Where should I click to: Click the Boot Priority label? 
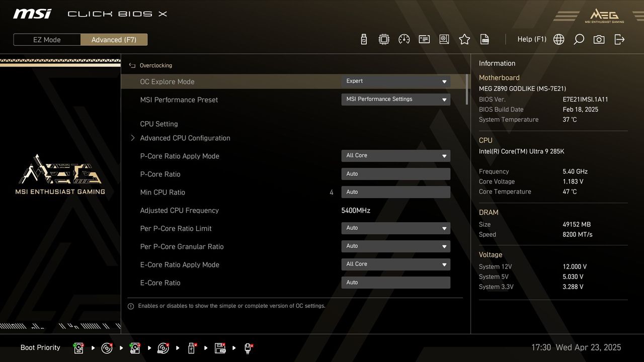40,347
